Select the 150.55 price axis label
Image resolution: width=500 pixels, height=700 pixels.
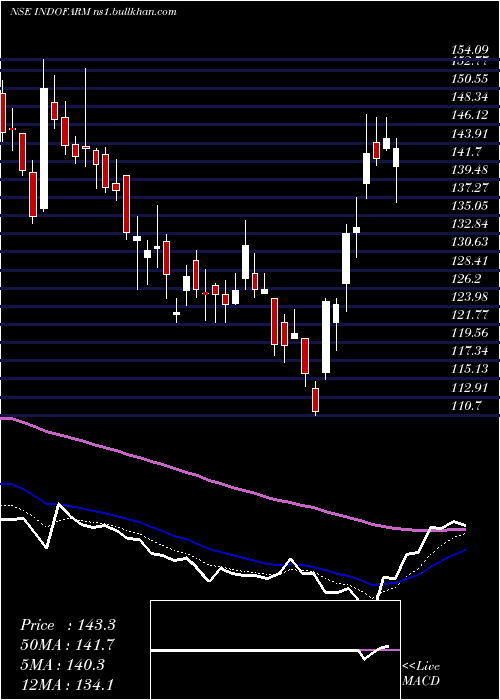(x=470, y=79)
